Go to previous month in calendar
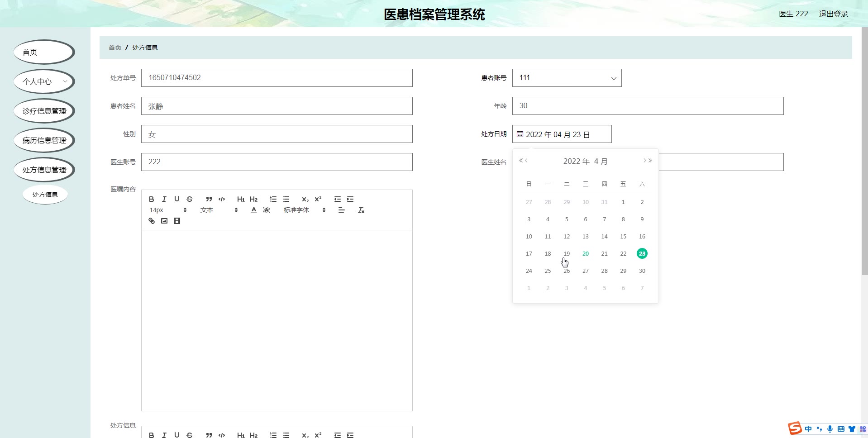Image resolution: width=868 pixels, height=438 pixels. [526, 161]
